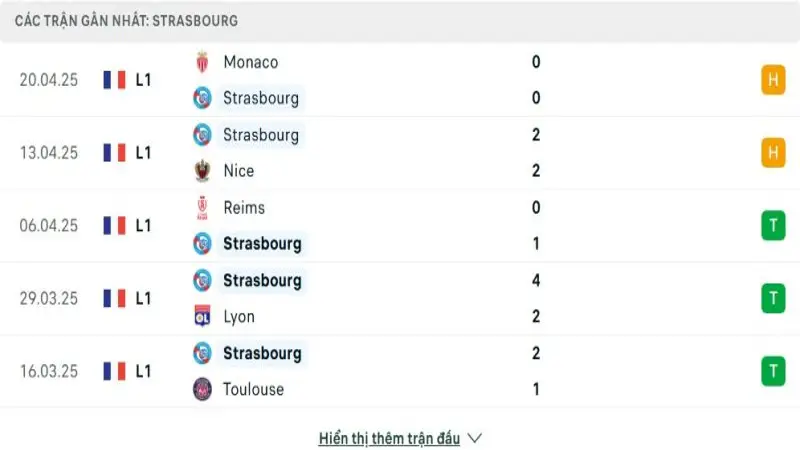The width and height of the screenshot is (800, 450).
Task: Click the Reims club crest icon
Action: click(202, 208)
